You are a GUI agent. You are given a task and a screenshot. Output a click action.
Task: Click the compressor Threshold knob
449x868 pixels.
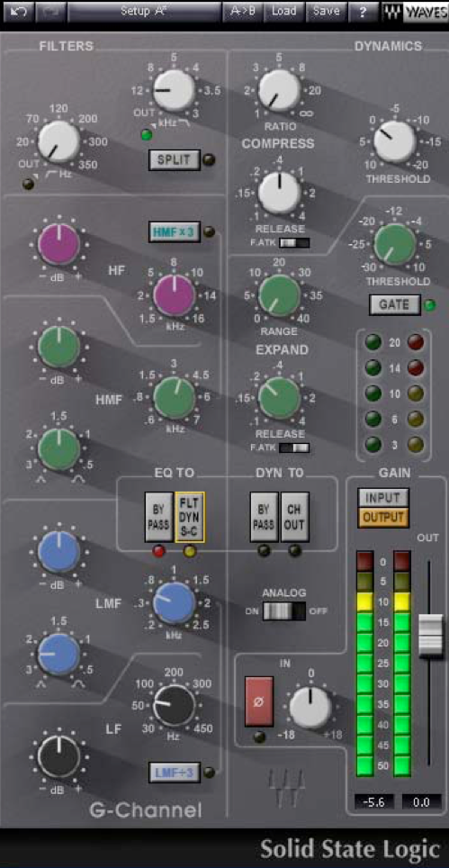pos(394,141)
